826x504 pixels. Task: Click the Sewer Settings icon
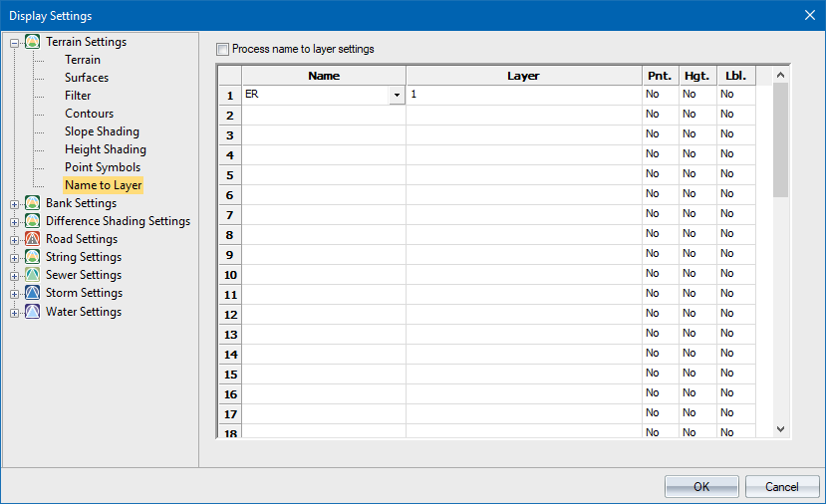[32, 275]
